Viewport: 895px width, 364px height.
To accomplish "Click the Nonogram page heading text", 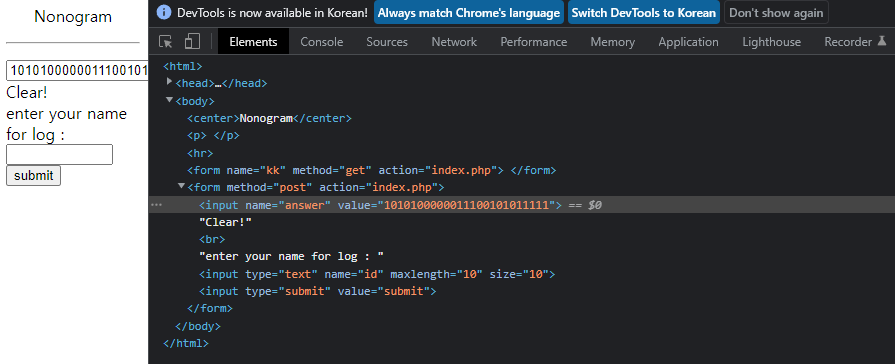I will (x=73, y=17).
